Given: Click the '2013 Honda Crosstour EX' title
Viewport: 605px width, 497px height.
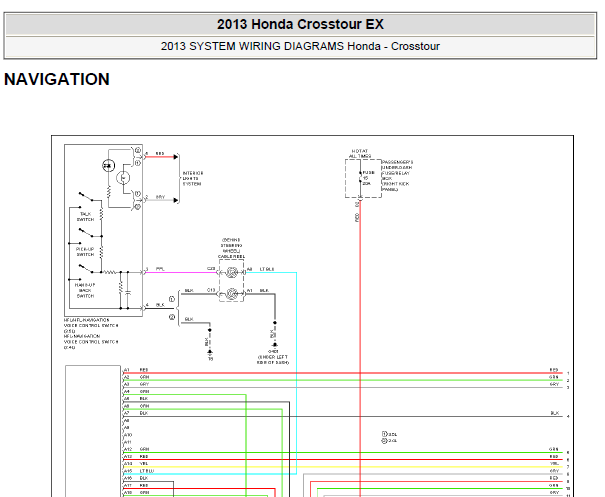Looking at the screenshot, I should pos(300,24).
